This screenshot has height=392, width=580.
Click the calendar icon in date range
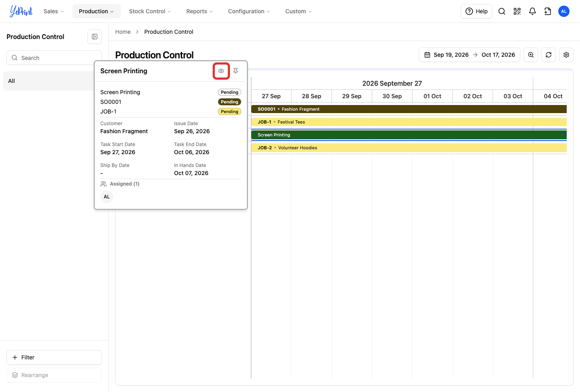(427, 55)
